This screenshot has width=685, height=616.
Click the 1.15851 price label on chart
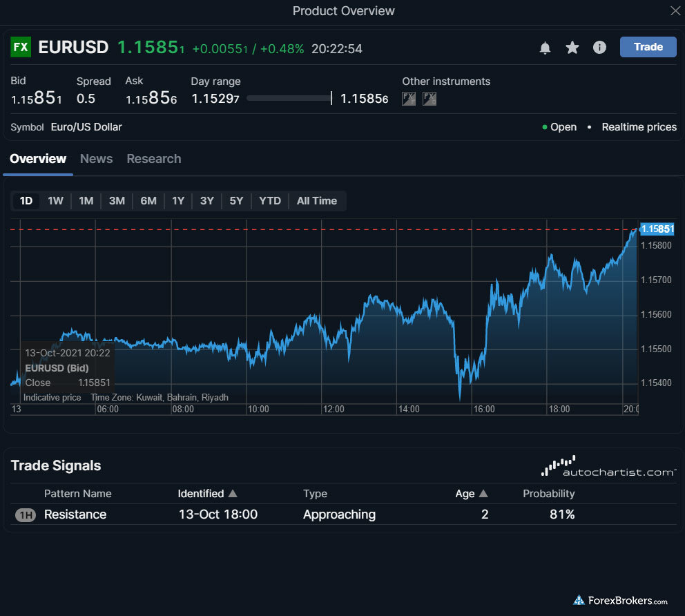(657, 229)
